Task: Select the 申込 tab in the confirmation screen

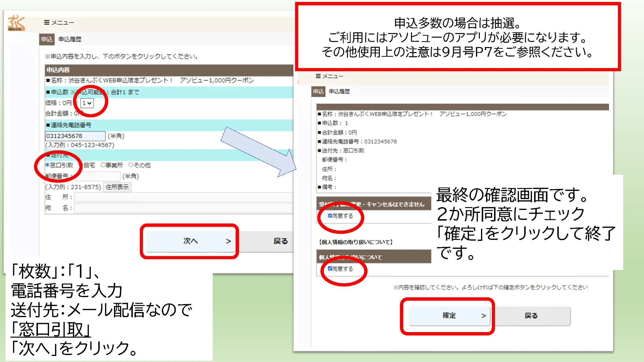Action: [x=318, y=92]
